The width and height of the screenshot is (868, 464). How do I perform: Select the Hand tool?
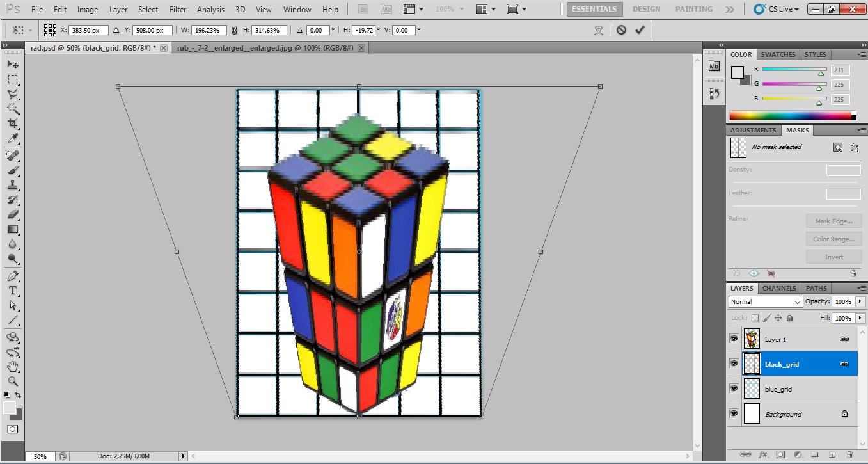13,367
